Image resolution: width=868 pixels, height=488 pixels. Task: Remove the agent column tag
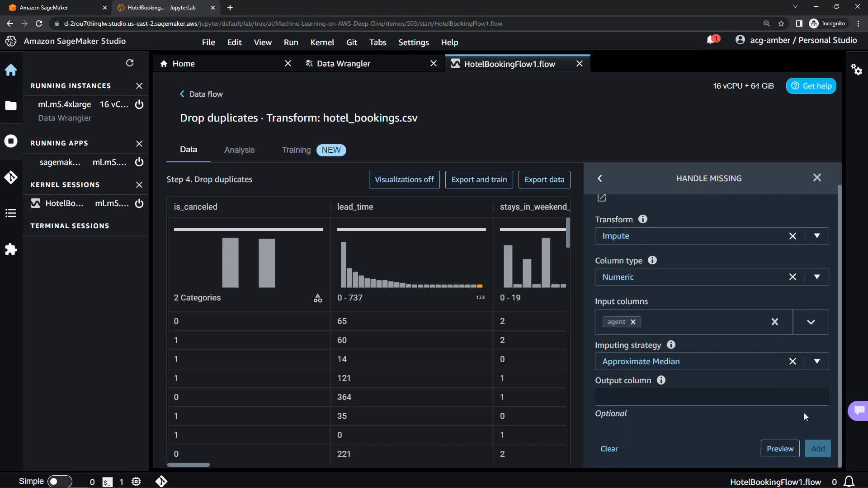pyautogui.click(x=633, y=322)
